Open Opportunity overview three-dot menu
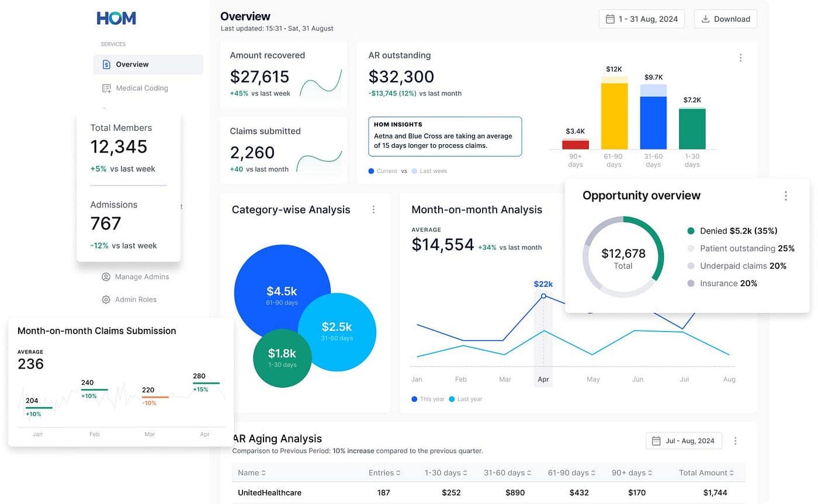The width and height of the screenshot is (818, 504). 786,196
